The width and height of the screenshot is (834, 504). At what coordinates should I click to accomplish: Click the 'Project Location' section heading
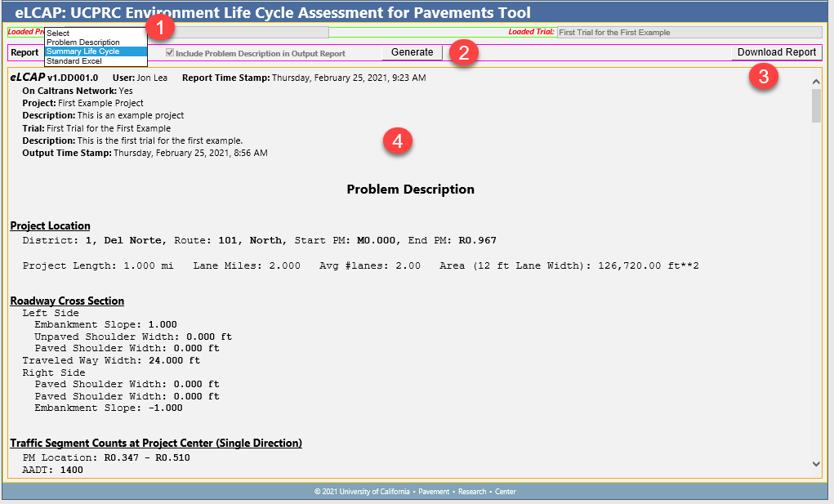coord(50,226)
